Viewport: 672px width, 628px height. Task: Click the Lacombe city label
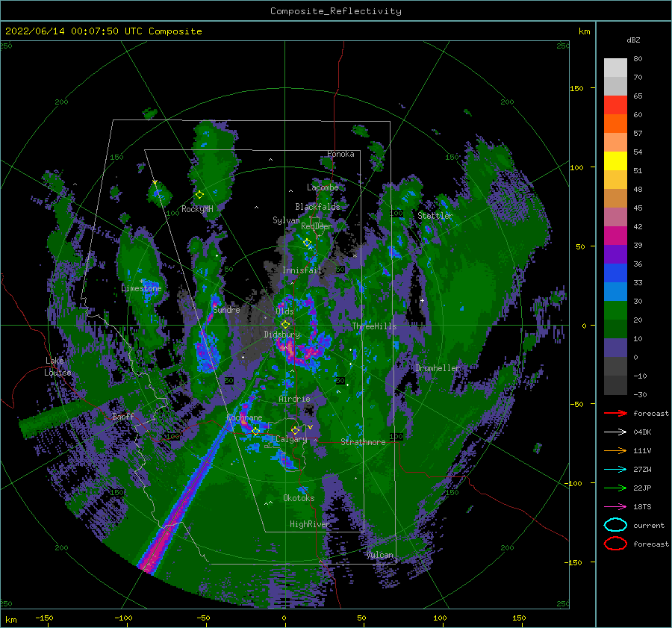point(323,187)
